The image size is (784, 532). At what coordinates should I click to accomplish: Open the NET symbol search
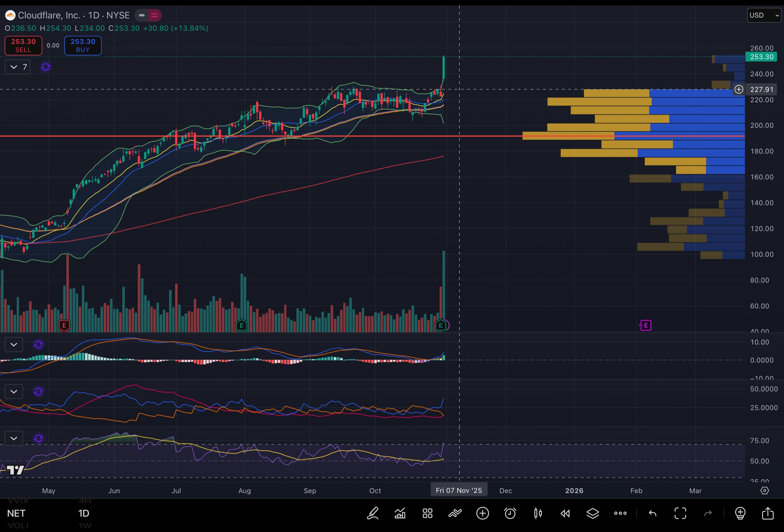tap(16, 513)
